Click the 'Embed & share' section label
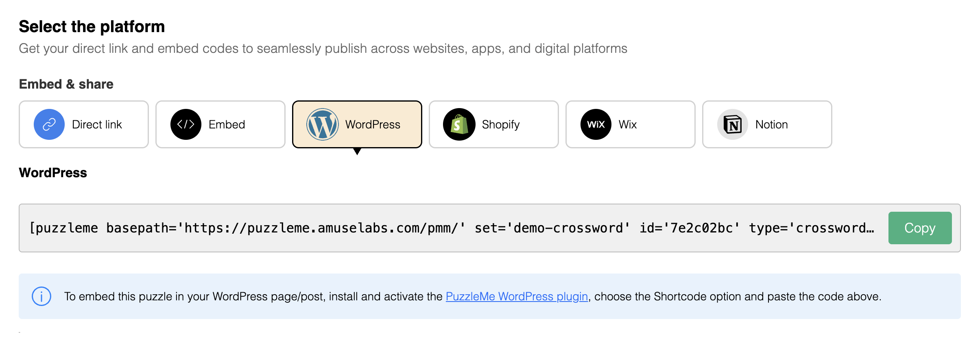Image resolution: width=980 pixels, height=343 pixels. coord(66,84)
